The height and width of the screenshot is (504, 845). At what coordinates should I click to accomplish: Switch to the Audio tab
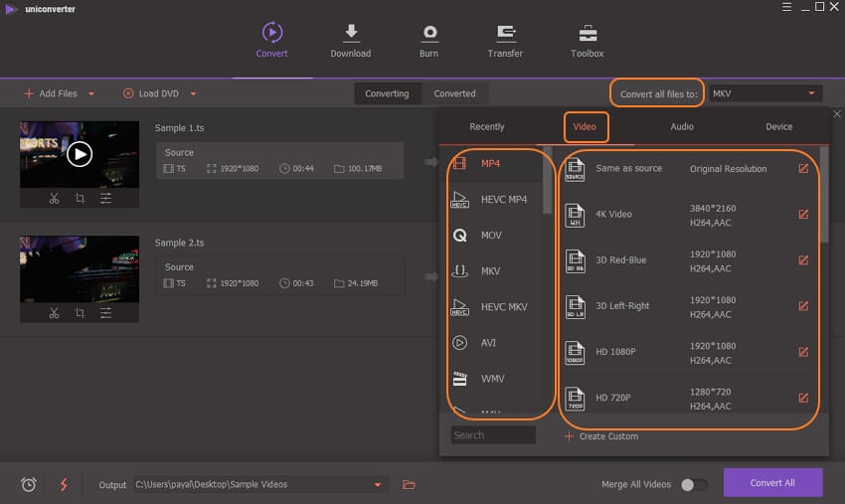click(x=682, y=126)
